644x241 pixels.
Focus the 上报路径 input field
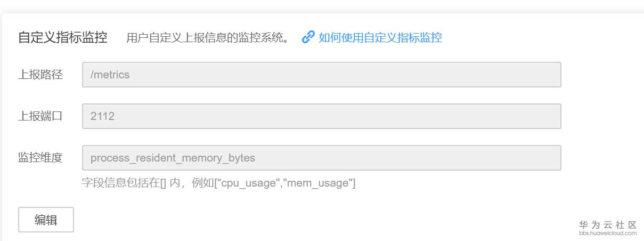321,75
